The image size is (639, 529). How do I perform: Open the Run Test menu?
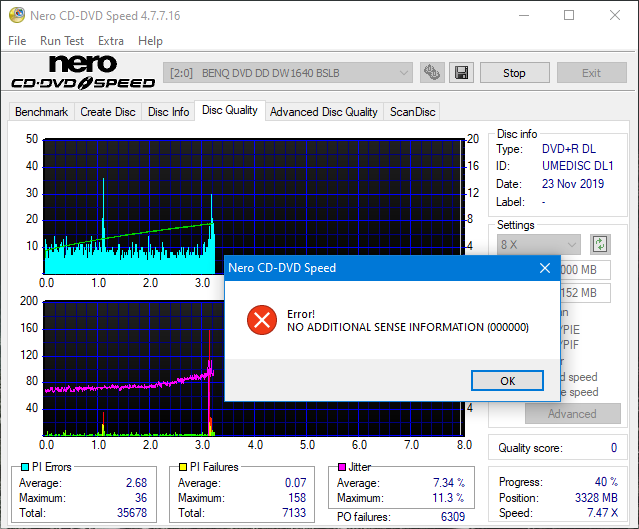(62, 41)
